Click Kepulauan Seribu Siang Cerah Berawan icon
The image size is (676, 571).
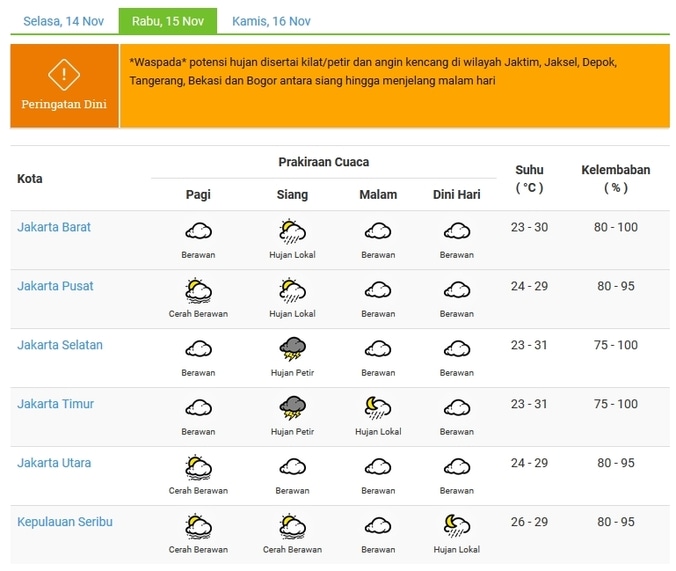pos(292,526)
